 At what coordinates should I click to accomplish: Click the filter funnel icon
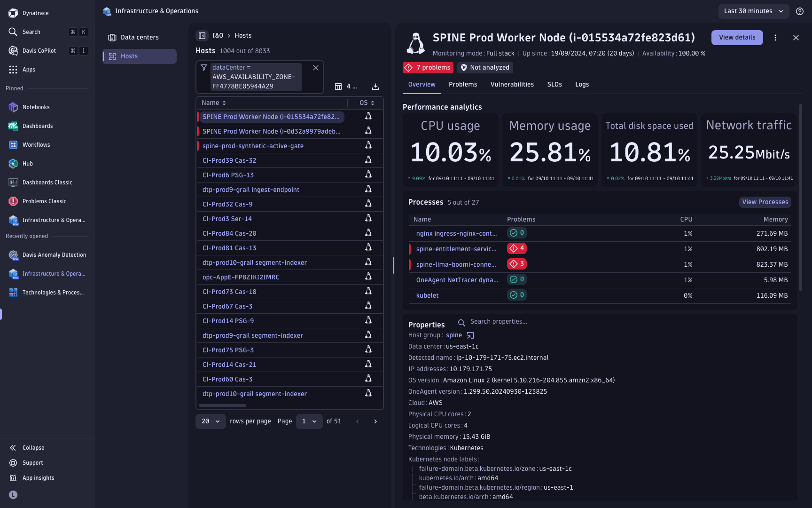(204, 68)
